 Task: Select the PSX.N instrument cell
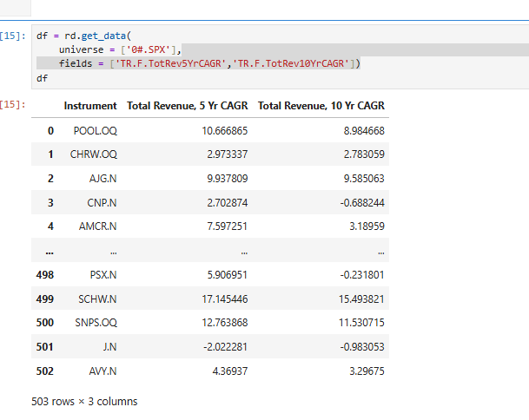(103, 275)
